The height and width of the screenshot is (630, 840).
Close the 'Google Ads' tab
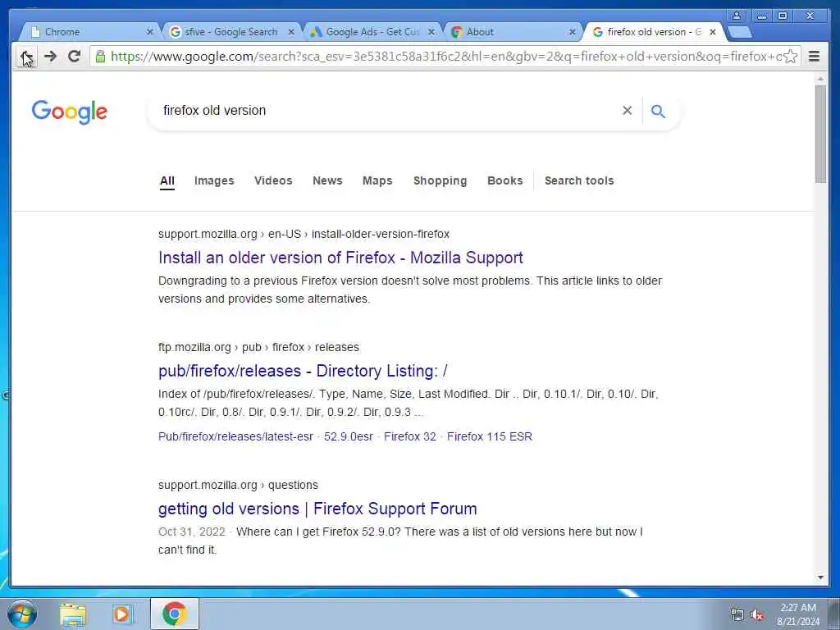click(431, 32)
